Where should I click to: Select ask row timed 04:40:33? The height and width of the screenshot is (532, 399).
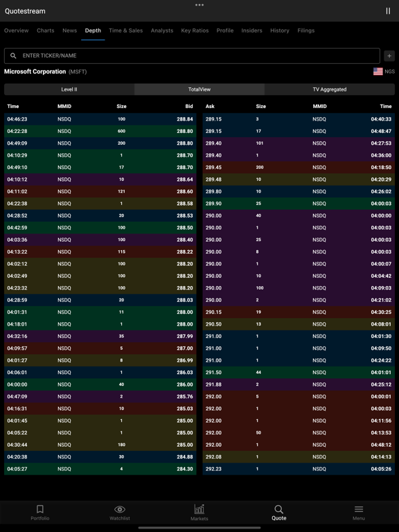point(299,119)
